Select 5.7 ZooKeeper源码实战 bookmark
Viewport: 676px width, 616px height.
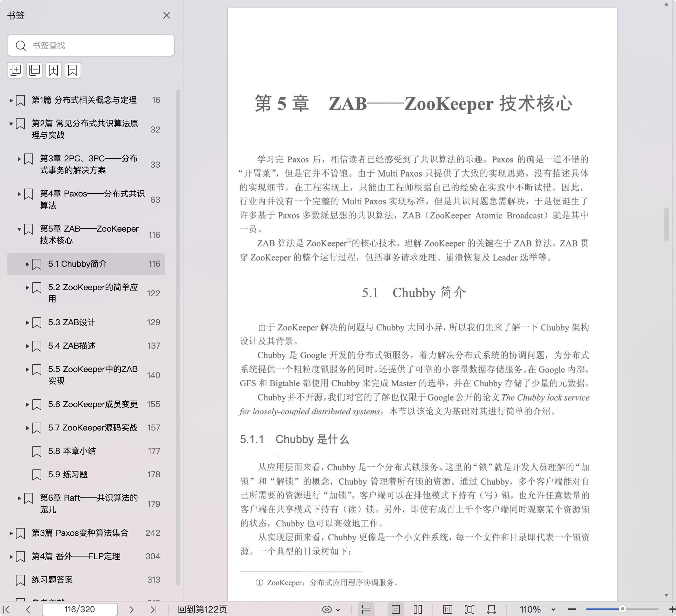coord(93,428)
